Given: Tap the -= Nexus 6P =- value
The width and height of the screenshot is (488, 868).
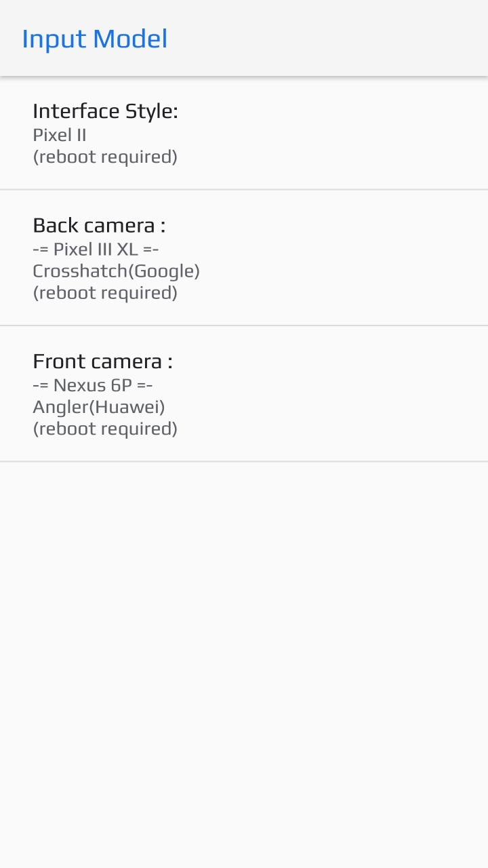Looking at the screenshot, I should 93,385.
